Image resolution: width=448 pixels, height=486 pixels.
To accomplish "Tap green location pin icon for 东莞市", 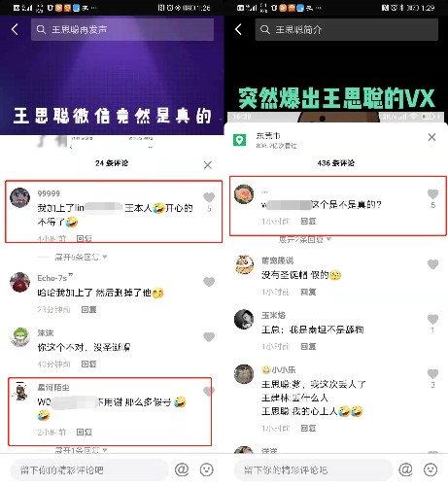I will point(239,140).
